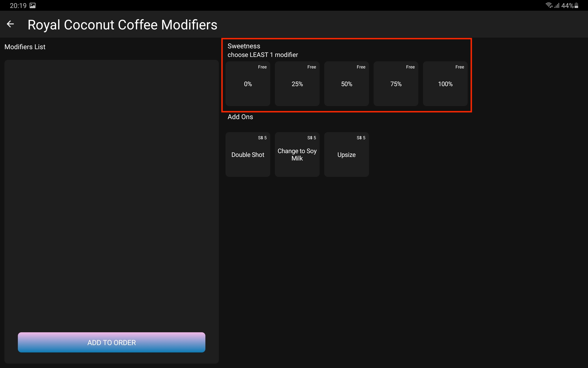
Task: Enable the Upsize add-on
Action: (346, 155)
